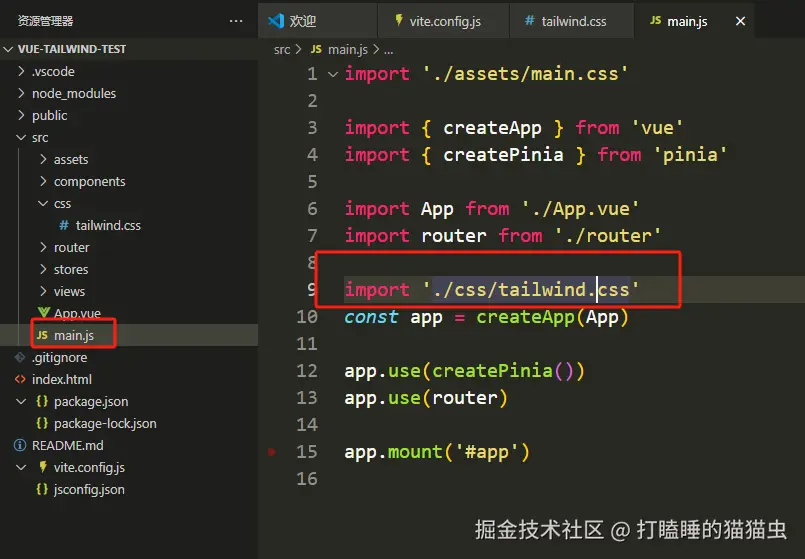Click line number 10 in the gutter
Image resolution: width=805 pixels, height=559 pixels.
[307, 317]
